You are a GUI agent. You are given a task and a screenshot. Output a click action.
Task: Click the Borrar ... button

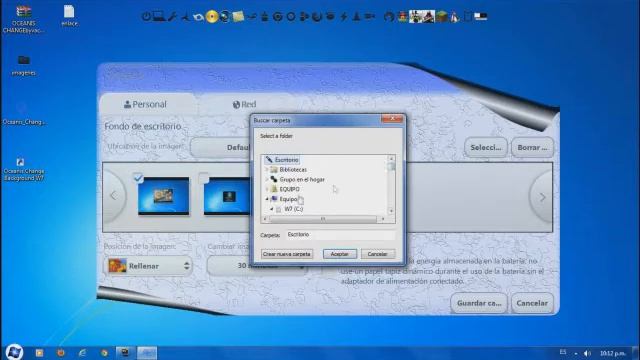532,147
